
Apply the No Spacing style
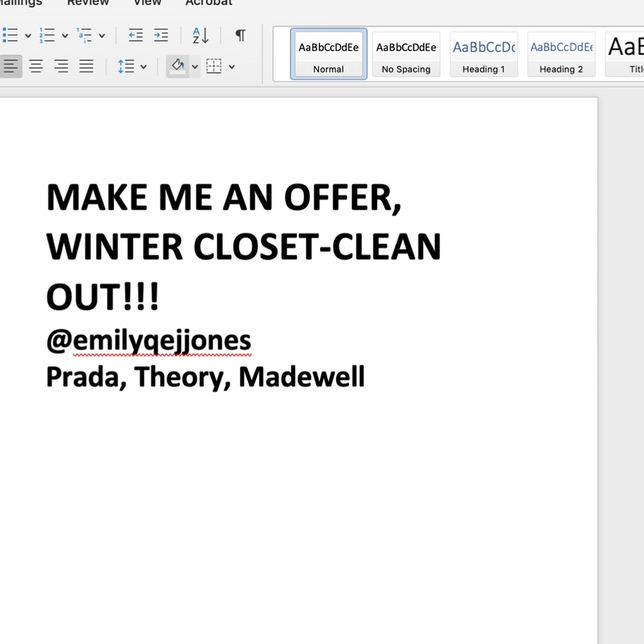coord(406,54)
